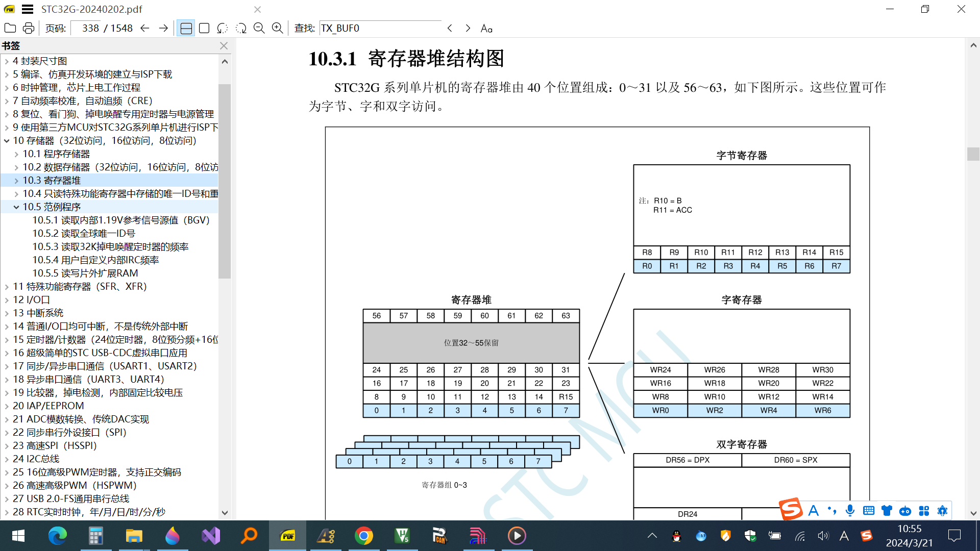Open Visual Studio from taskbar
The width and height of the screenshot is (980, 551).
(210, 536)
